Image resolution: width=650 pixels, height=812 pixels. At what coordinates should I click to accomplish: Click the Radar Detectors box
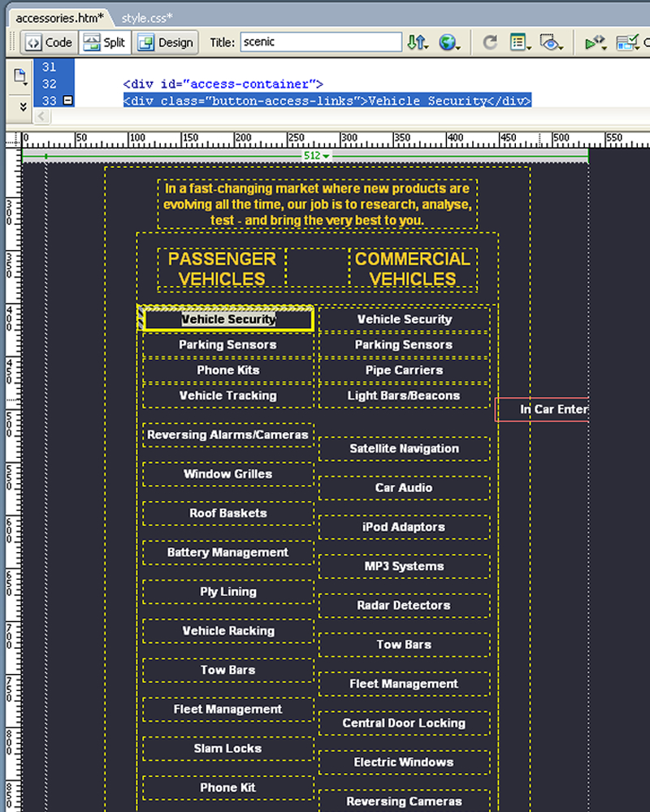pos(405,606)
